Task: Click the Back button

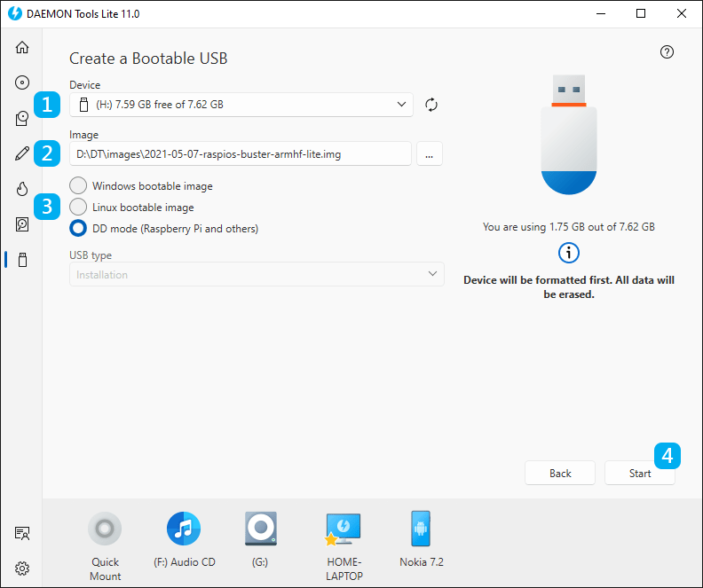Action: [x=560, y=473]
